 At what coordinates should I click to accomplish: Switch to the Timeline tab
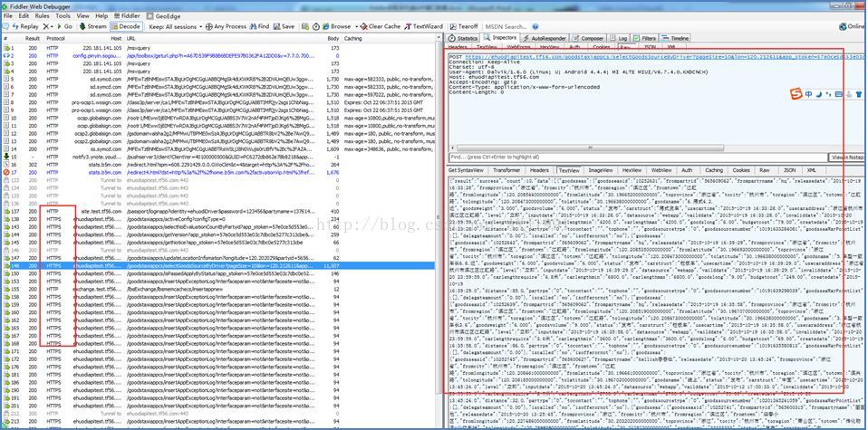tap(675, 39)
